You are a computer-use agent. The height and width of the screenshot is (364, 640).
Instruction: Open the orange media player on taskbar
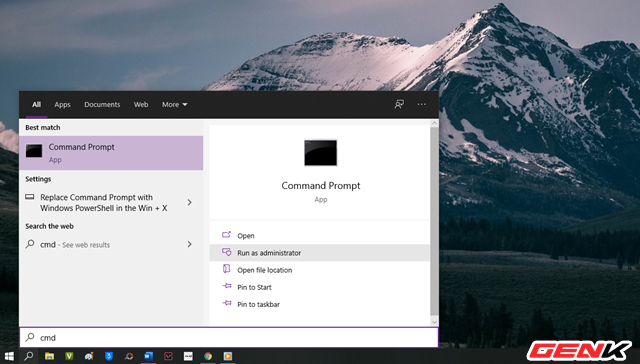[228, 356]
